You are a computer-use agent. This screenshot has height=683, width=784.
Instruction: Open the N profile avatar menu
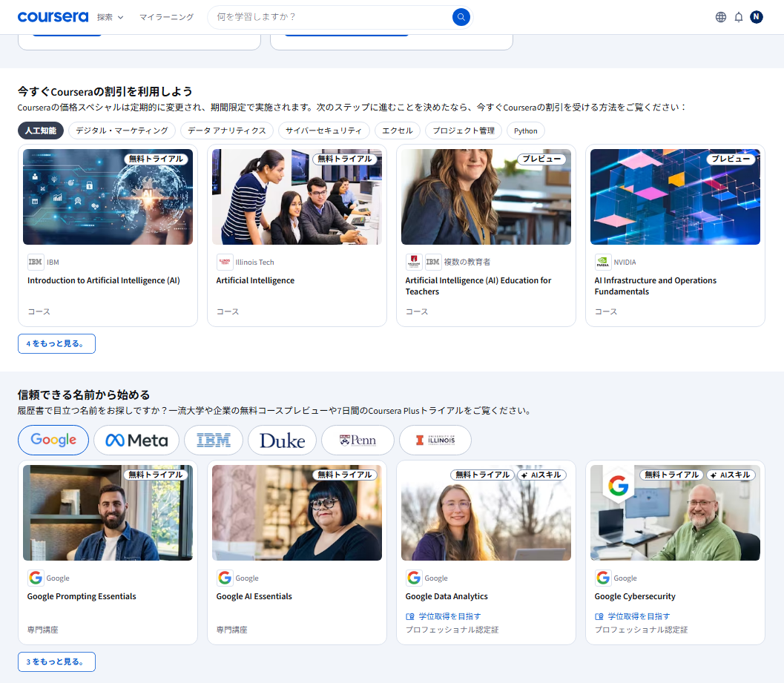pos(757,16)
